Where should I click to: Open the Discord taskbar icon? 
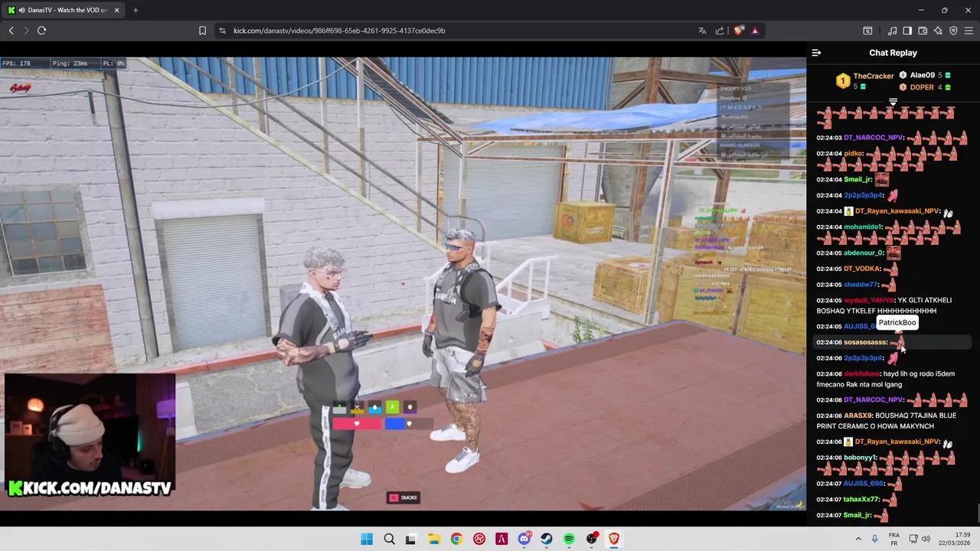click(524, 539)
